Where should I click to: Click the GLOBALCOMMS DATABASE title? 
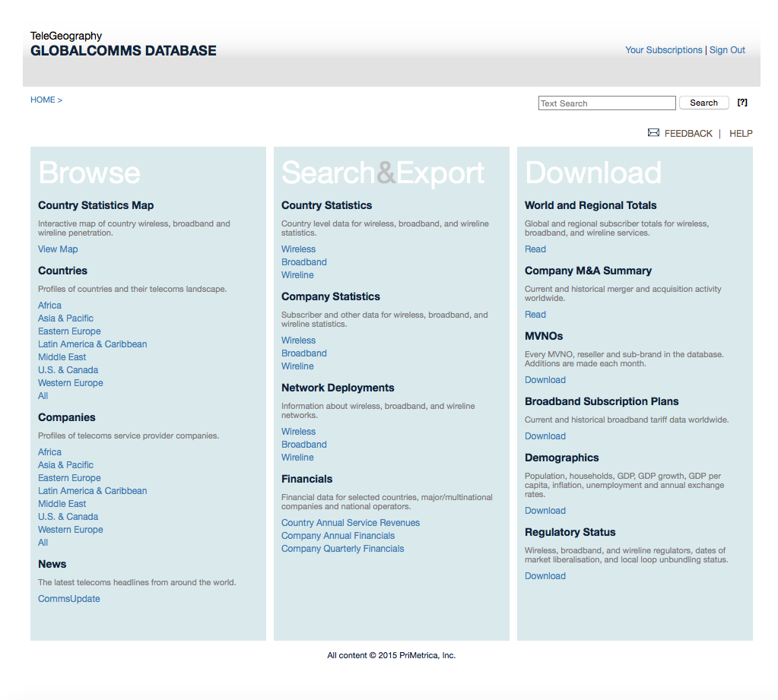click(123, 51)
